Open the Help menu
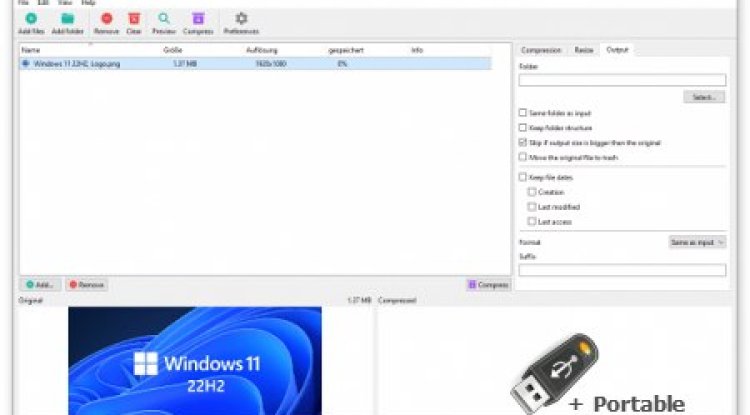 click(88, 3)
